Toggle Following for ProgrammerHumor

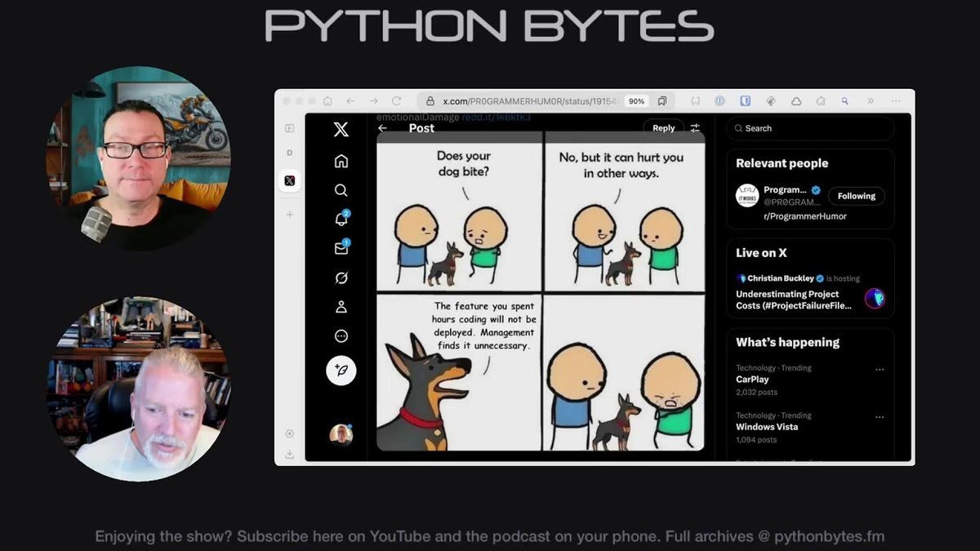point(856,196)
